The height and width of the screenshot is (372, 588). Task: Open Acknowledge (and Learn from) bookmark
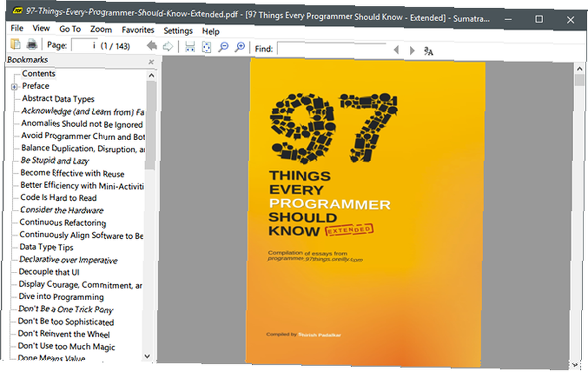click(82, 111)
